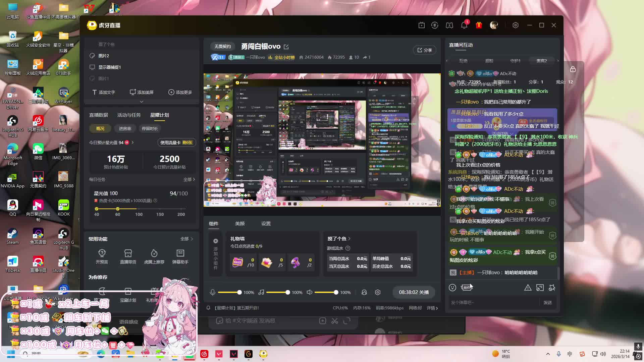Toggle visibility of 图片2 source
644x362 pixels.
click(92, 56)
